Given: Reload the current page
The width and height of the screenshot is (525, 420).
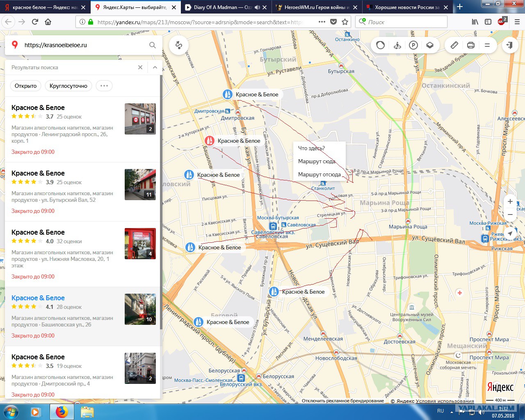Looking at the screenshot, I should tap(35, 22).
